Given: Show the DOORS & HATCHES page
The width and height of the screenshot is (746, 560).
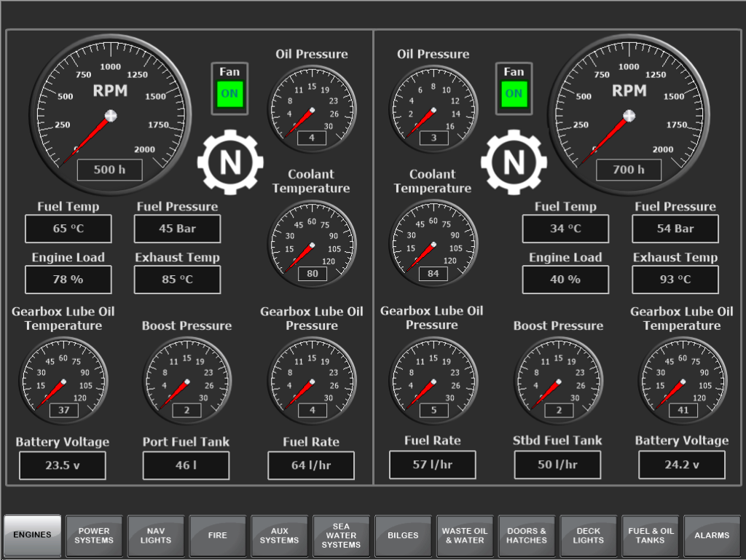Looking at the screenshot, I should 527,535.
